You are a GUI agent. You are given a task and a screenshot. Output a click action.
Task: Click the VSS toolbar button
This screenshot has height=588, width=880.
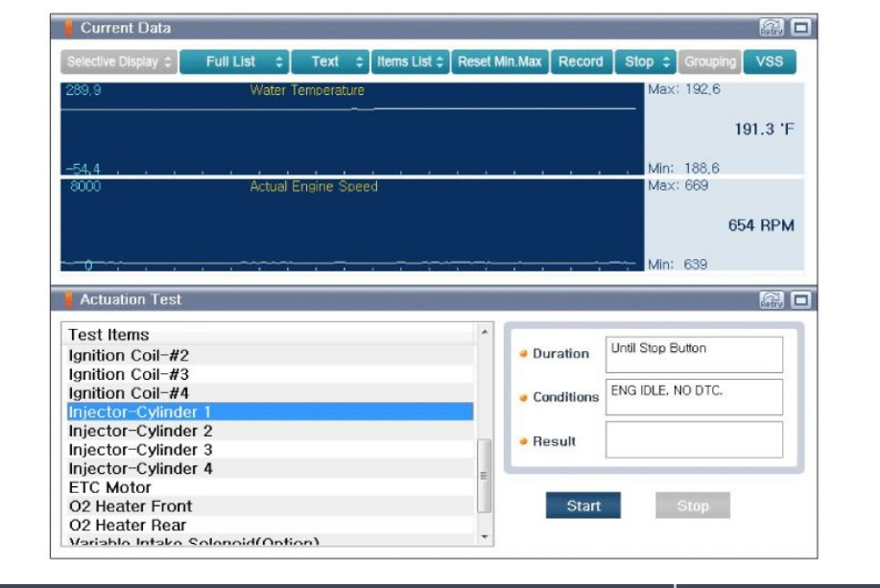(770, 61)
